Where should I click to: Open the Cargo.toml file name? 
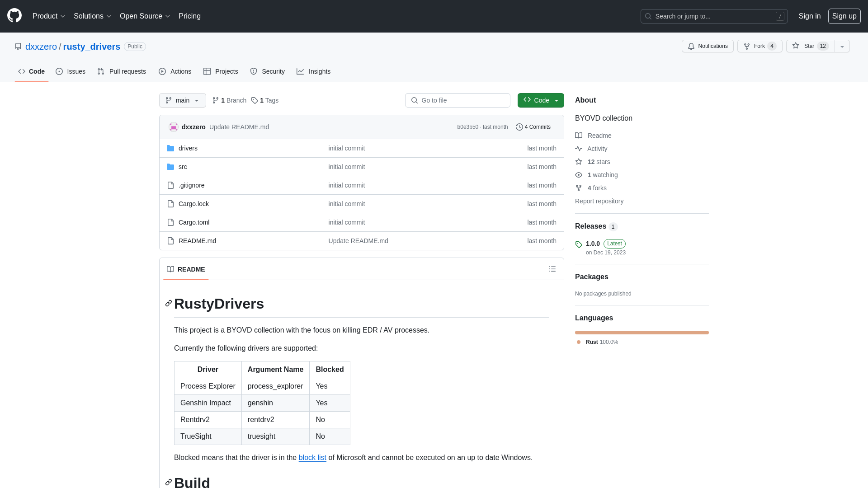coord(194,222)
